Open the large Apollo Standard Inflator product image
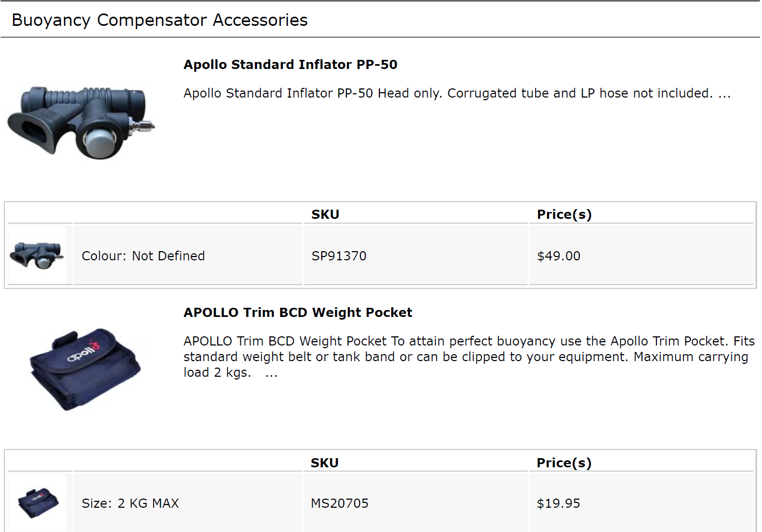This screenshot has width=762, height=532. click(x=81, y=123)
